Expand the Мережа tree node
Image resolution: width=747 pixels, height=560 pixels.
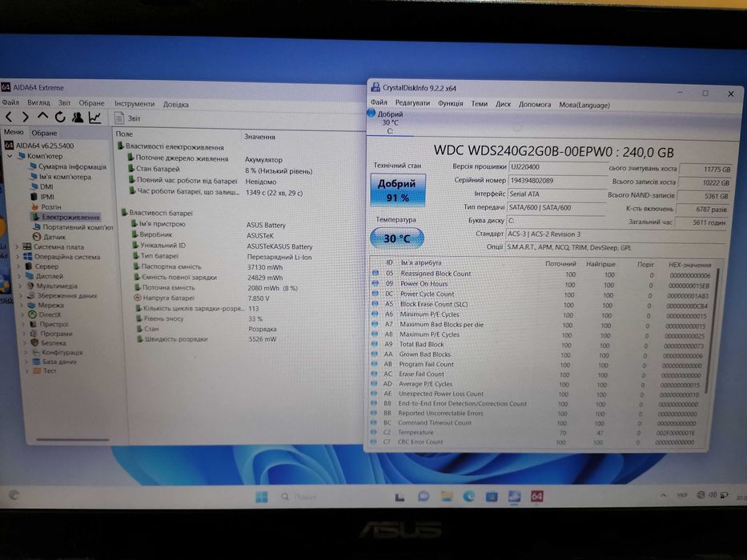[x=22, y=306]
